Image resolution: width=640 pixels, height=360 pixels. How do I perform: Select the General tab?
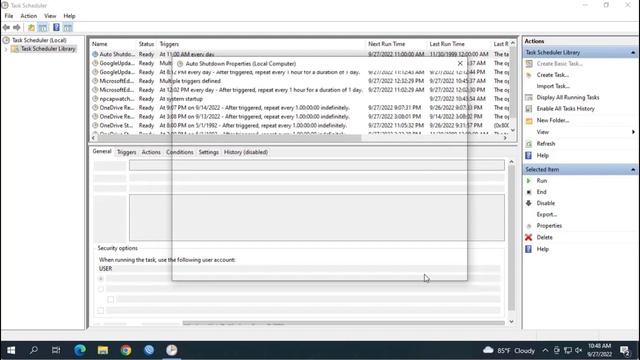click(102, 151)
